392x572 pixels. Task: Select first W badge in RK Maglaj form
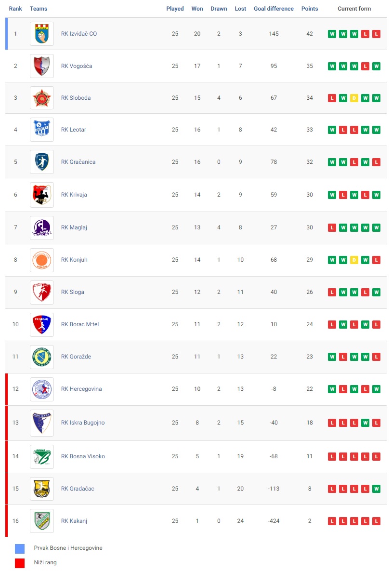click(x=343, y=227)
